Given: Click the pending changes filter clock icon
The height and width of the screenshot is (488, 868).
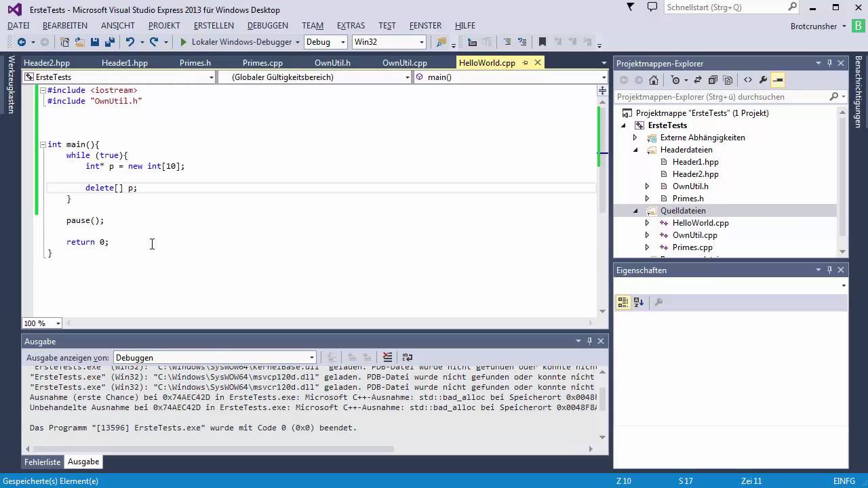Looking at the screenshot, I should pyautogui.click(x=675, y=80).
